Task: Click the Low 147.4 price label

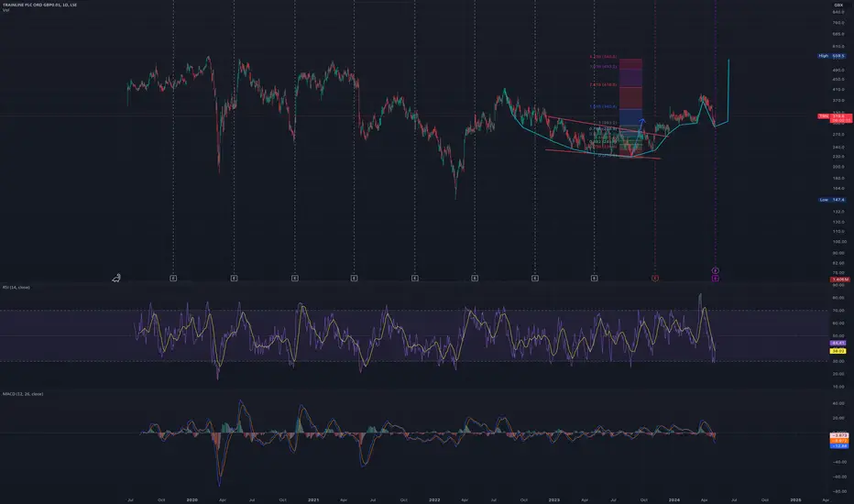Action: point(832,200)
